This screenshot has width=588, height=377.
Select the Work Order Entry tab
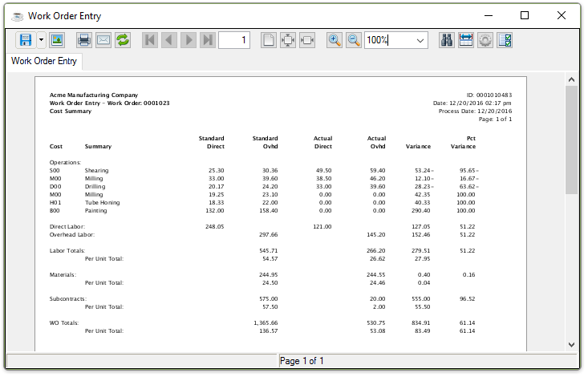44,61
